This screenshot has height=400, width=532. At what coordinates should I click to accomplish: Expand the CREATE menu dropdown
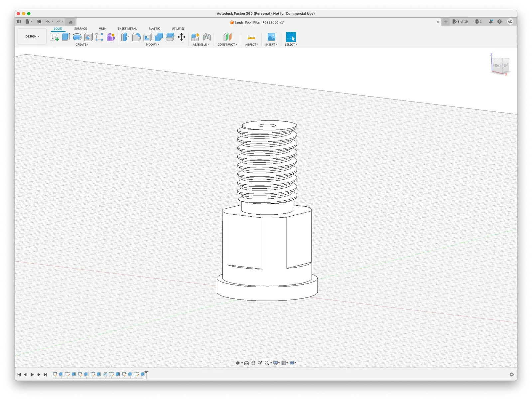[82, 45]
